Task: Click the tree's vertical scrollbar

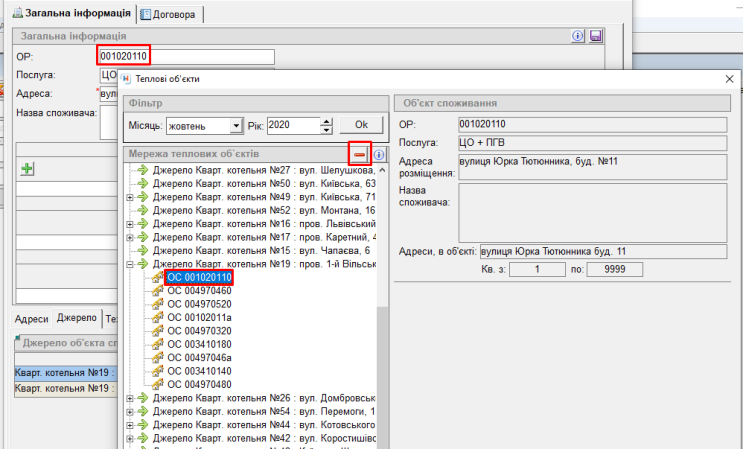Action: (382, 350)
